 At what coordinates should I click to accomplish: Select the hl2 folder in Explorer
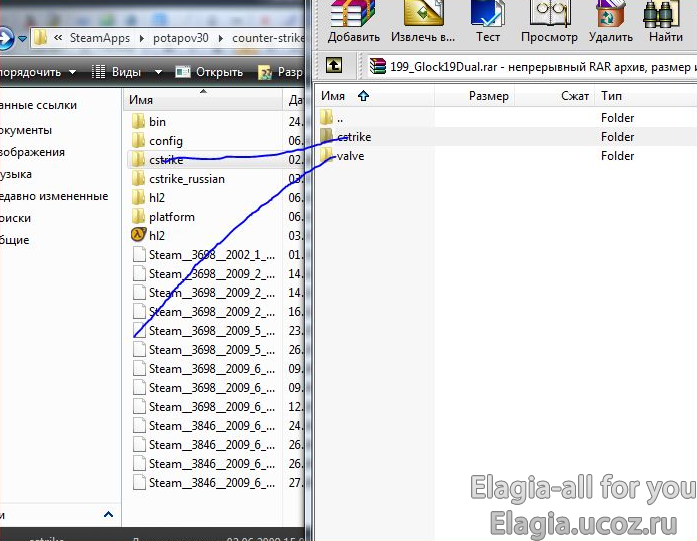pos(157,197)
